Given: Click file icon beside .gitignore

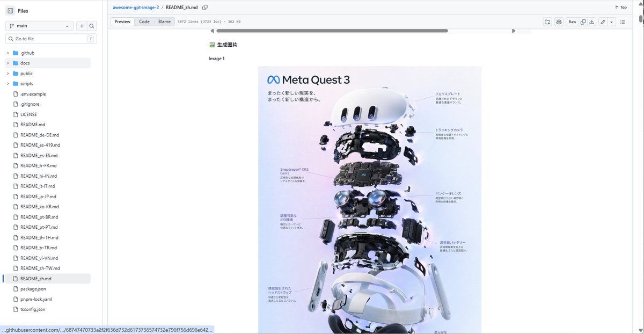Looking at the screenshot, I should pyautogui.click(x=16, y=104).
